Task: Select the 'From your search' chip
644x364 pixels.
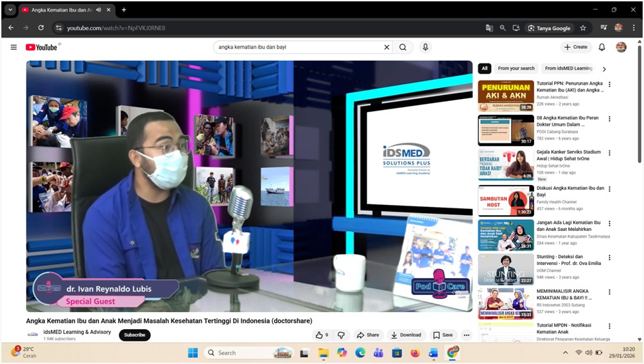Action: click(x=516, y=68)
